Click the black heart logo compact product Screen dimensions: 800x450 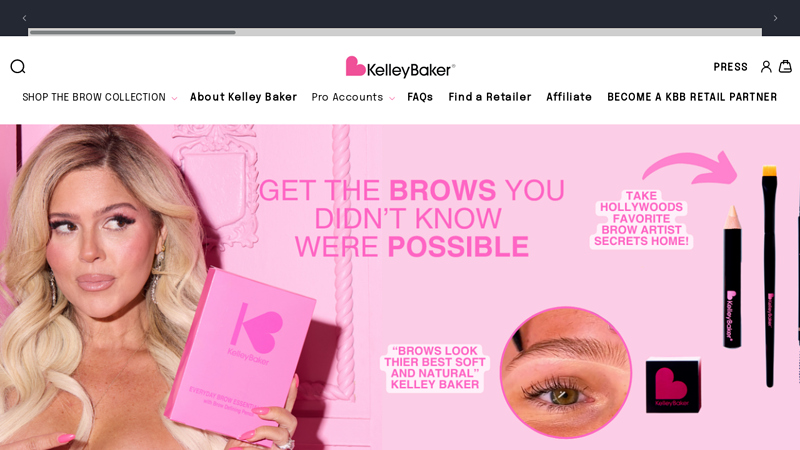pyautogui.click(x=673, y=385)
